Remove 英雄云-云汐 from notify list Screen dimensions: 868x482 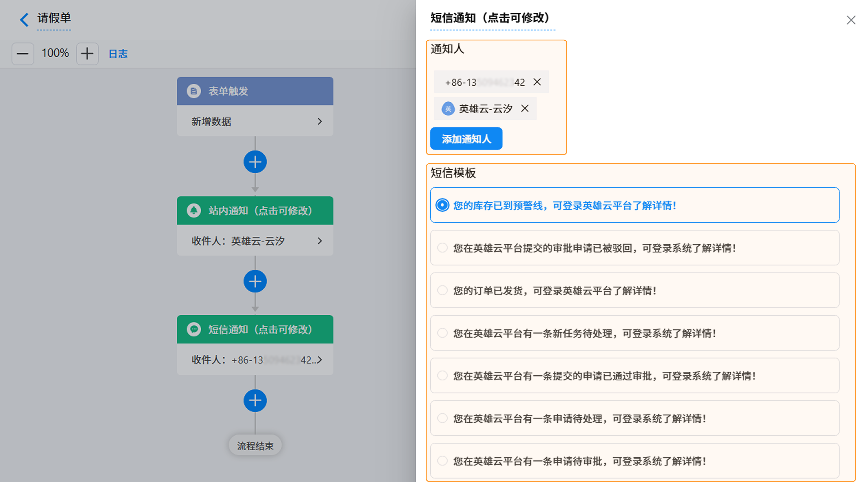(x=525, y=109)
